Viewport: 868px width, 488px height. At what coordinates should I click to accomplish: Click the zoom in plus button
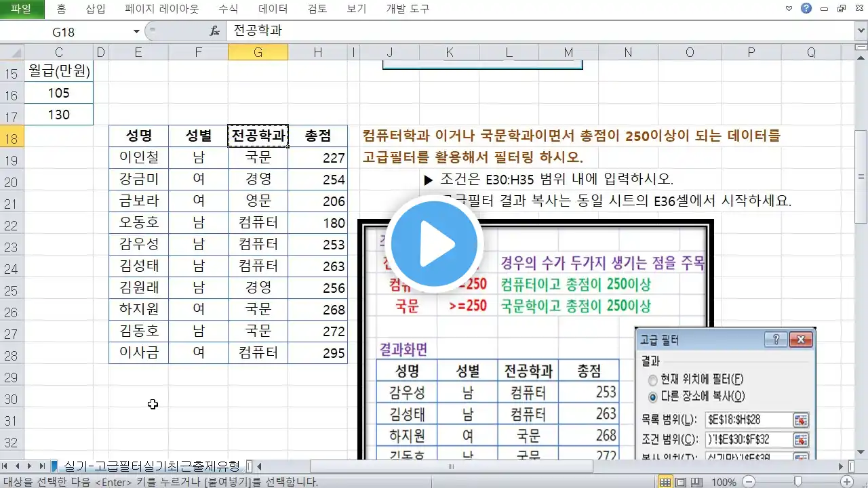coord(846,482)
